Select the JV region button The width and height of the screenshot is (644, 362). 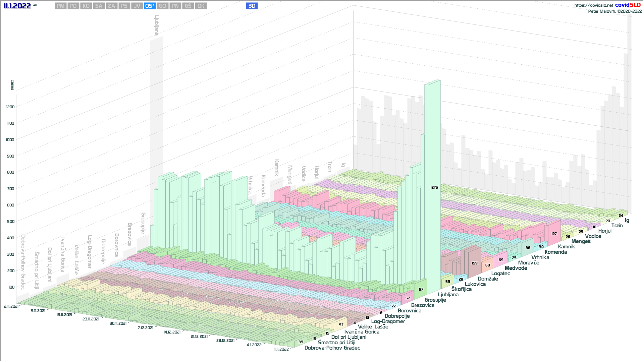coord(137,6)
